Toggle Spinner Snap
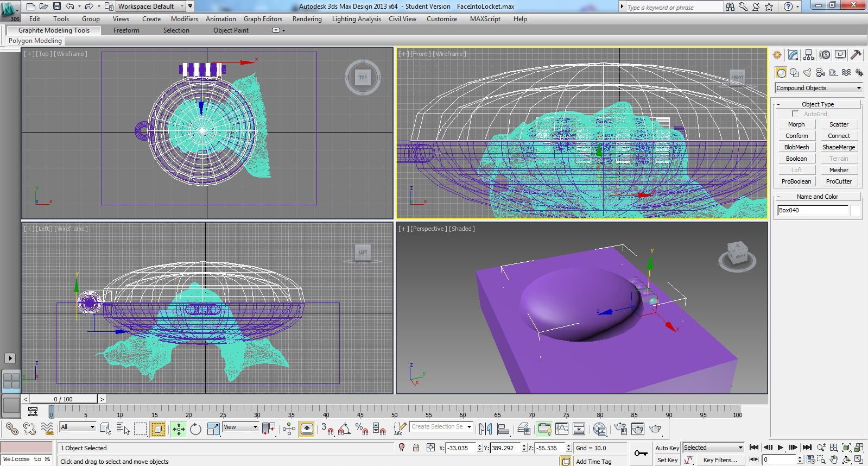 pos(379,429)
